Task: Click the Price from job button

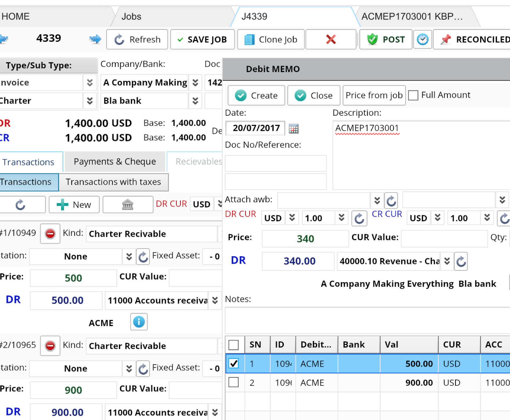Action: coord(374,95)
